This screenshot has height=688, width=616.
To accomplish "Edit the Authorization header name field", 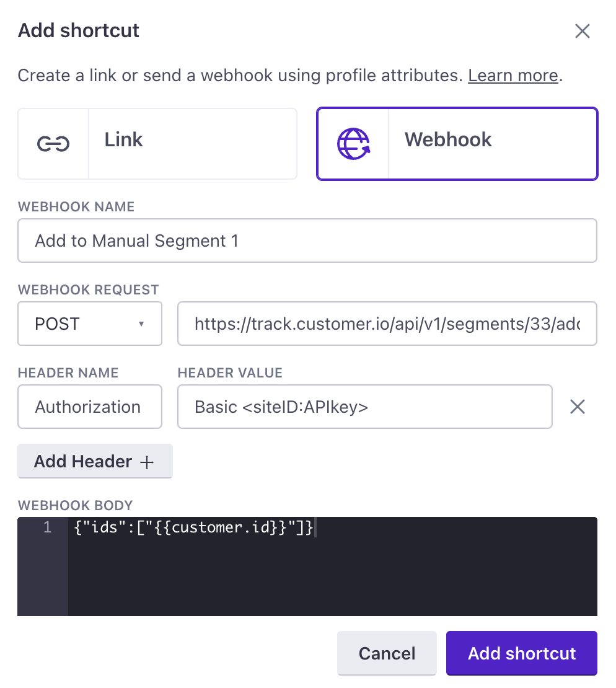I will point(90,407).
